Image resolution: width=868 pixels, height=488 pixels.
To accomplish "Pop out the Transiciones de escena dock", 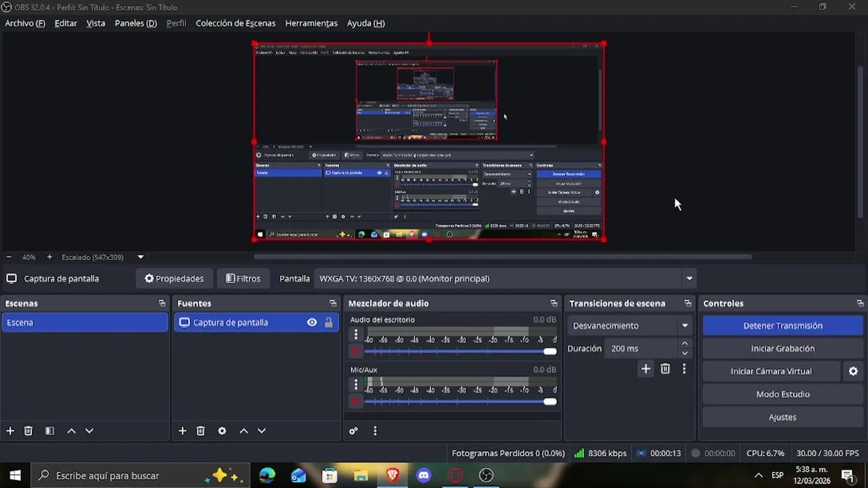I will (688, 304).
